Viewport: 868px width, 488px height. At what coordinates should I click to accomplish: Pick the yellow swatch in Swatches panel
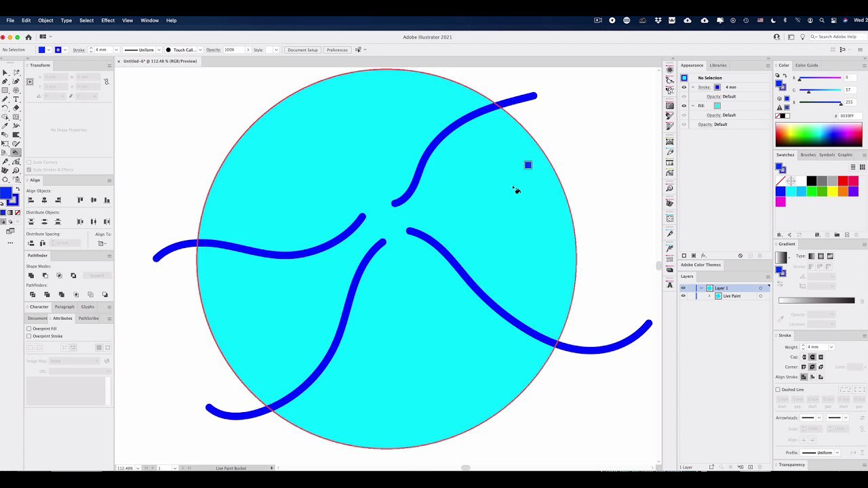click(x=832, y=192)
